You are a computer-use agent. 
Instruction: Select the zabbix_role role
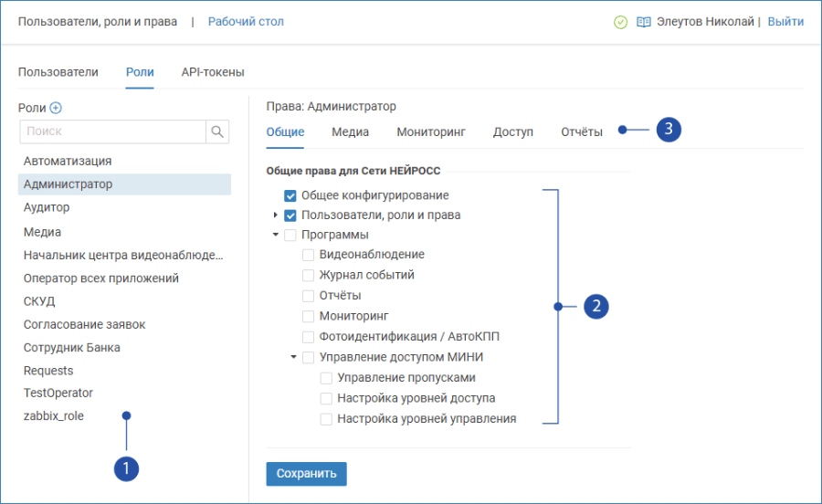(124, 416)
